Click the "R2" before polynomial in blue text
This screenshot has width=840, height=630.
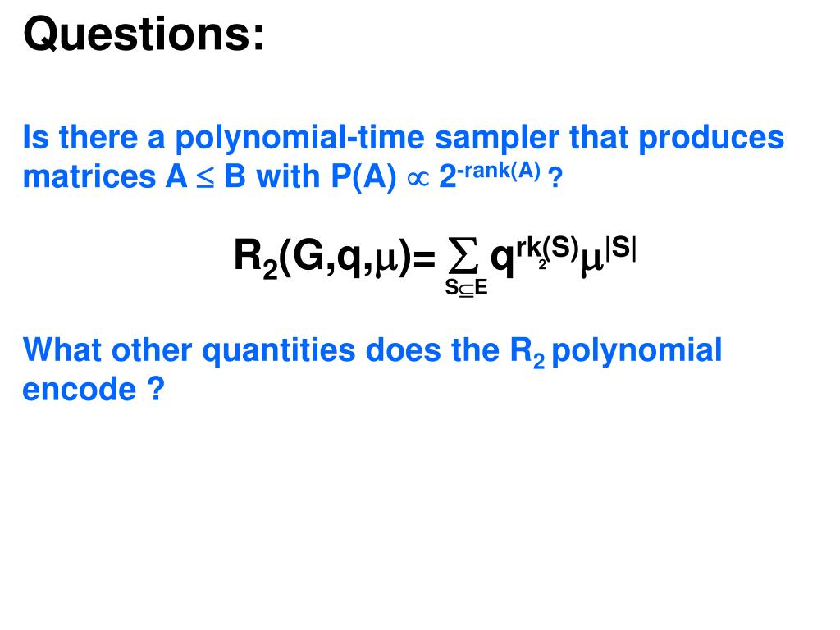[527, 353]
